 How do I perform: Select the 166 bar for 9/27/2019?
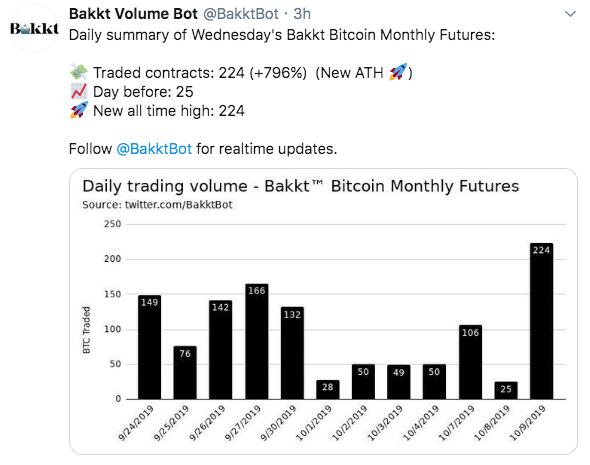[x=257, y=341]
